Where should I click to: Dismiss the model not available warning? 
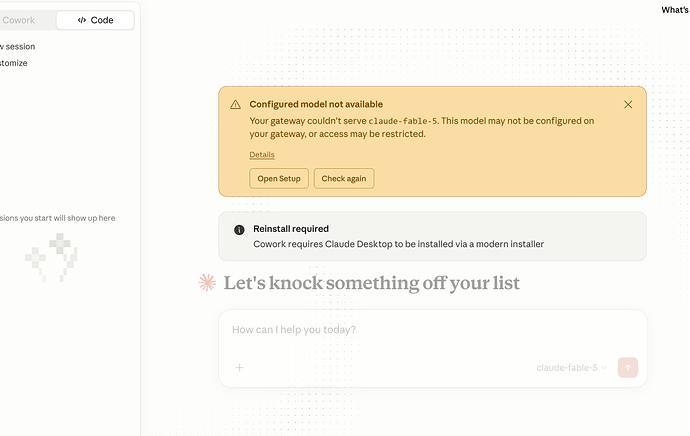(628, 105)
